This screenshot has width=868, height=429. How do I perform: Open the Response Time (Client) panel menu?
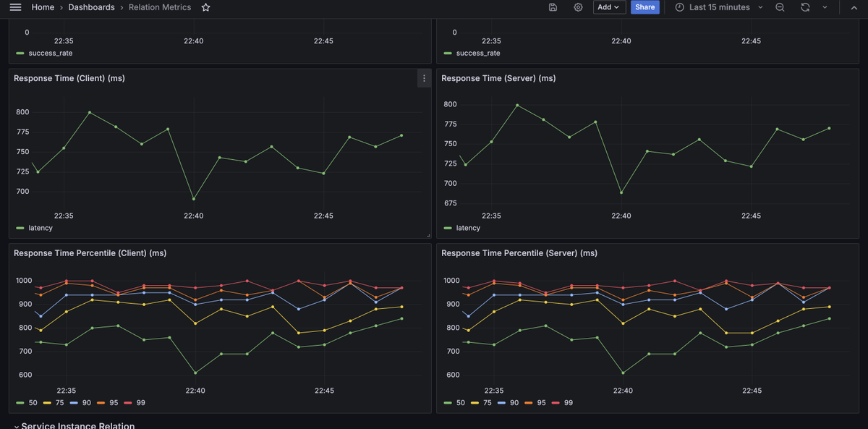[x=424, y=78]
